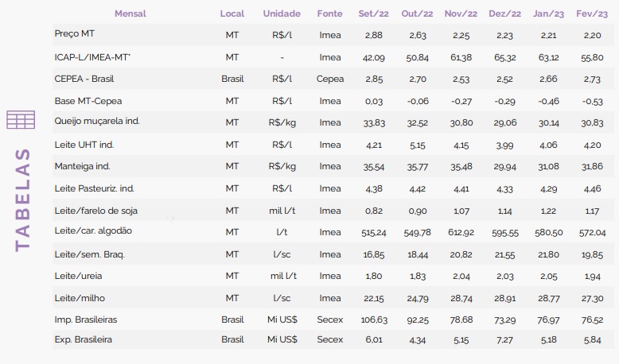Click the 7,27 value in Exp. Brasileira row
The height and width of the screenshot is (364, 619).
[x=505, y=339]
